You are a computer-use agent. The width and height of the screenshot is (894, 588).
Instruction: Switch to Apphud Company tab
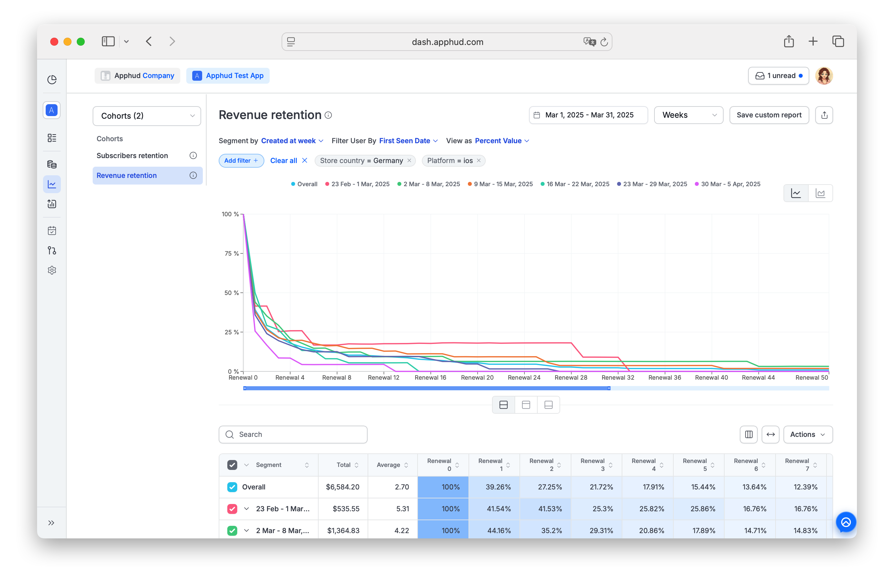coord(138,76)
